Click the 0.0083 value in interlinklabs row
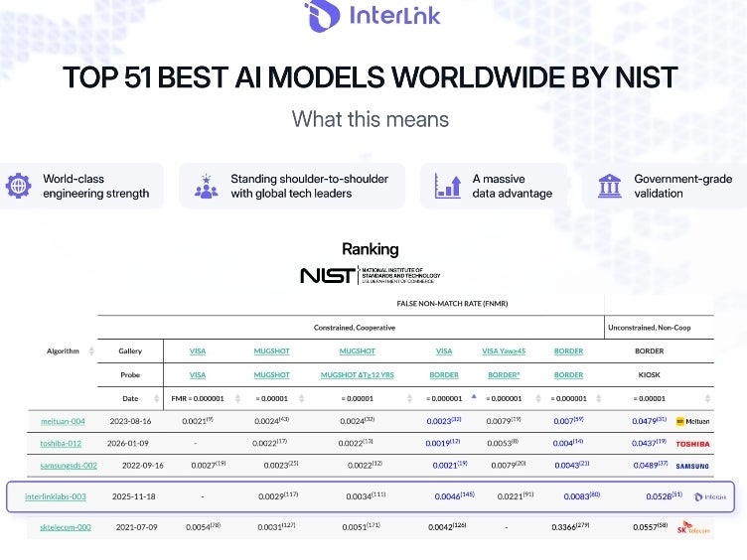Viewport: 747px width, 560px height. point(582,496)
